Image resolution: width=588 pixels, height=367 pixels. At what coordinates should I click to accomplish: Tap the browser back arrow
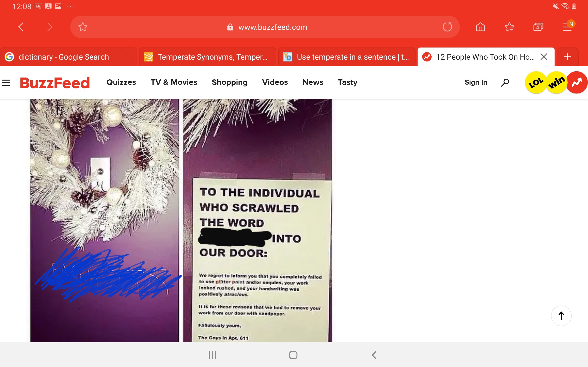pos(21,27)
